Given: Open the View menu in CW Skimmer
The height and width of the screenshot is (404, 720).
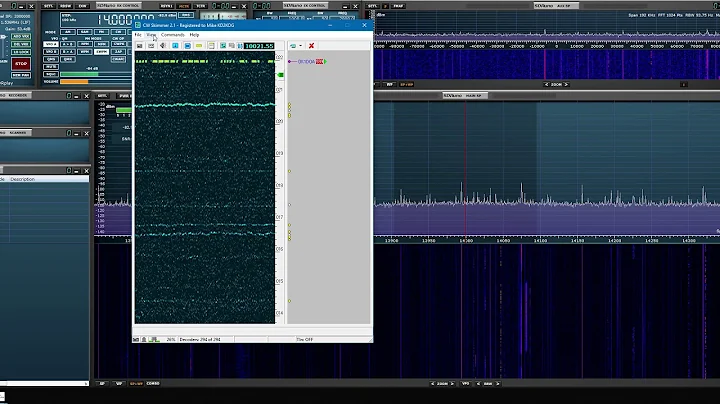Looking at the screenshot, I should coord(151,35).
